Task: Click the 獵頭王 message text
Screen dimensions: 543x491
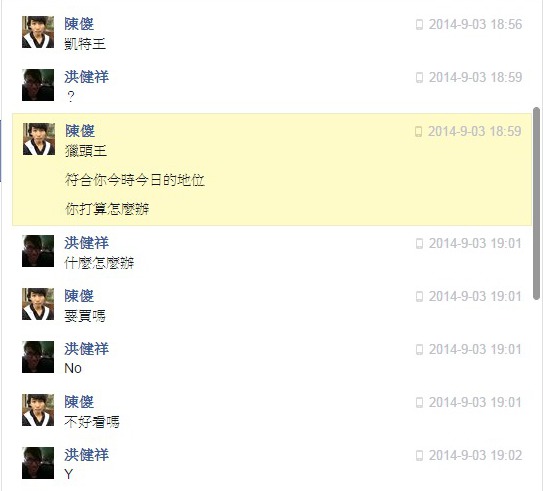Action: click(86, 151)
